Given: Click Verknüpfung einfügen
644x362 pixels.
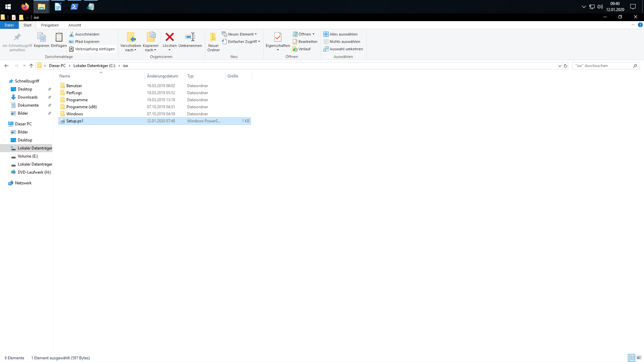Looking at the screenshot, I should [x=92, y=49].
